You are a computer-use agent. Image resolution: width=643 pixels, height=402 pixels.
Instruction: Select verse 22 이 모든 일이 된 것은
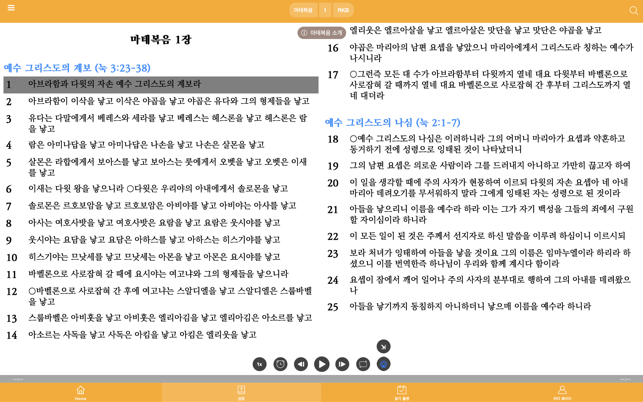[480, 236]
